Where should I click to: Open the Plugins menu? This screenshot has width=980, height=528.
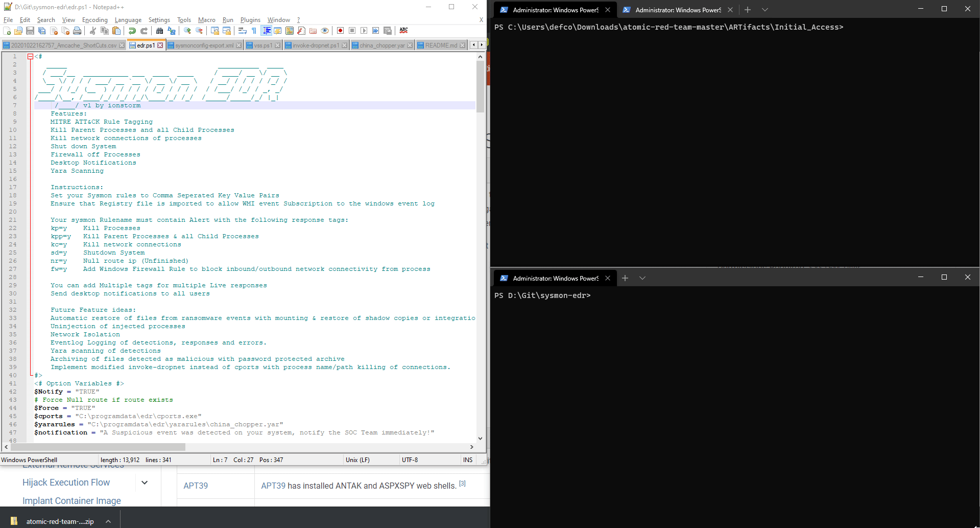click(x=250, y=20)
